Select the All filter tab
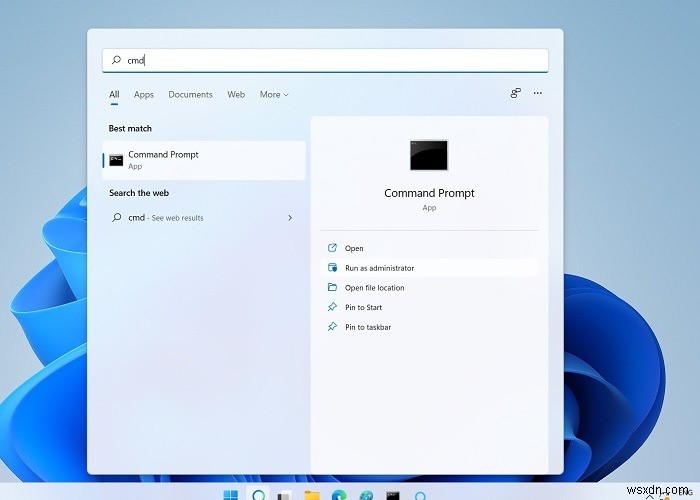This screenshot has height=500, width=700. coord(114,95)
